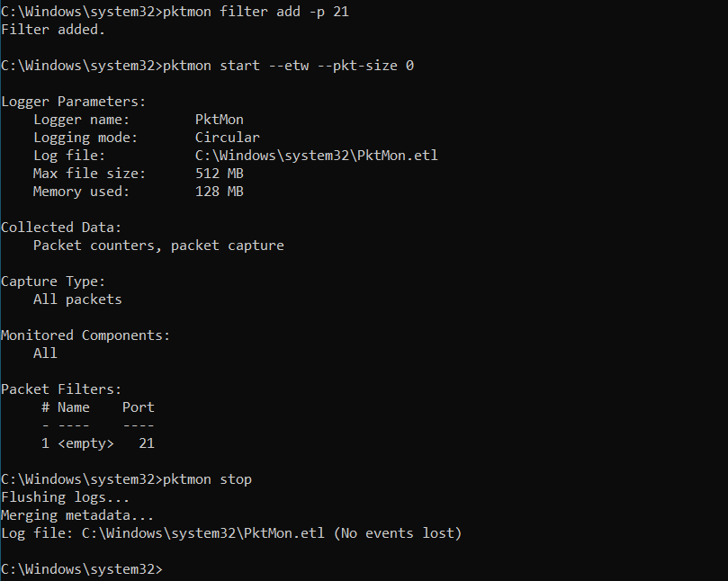This screenshot has height=581, width=728.
Task: Click the 'Merging metadata...' output line
Action: tap(77, 515)
